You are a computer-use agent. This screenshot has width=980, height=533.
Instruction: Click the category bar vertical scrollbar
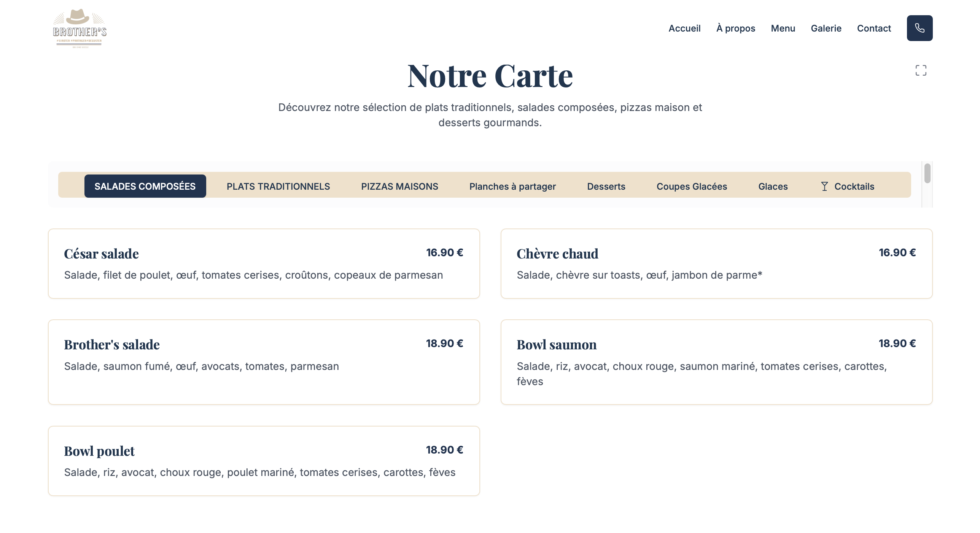click(927, 174)
